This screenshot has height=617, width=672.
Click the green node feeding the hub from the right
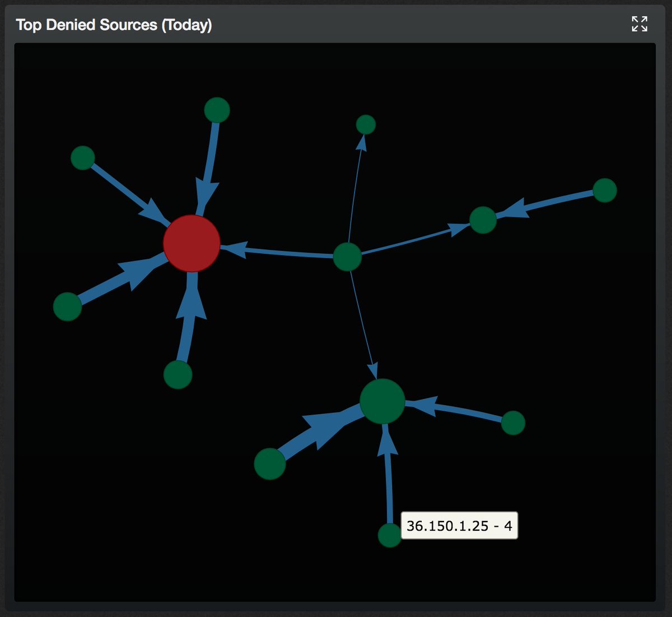pyautogui.click(x=515, y=422)
